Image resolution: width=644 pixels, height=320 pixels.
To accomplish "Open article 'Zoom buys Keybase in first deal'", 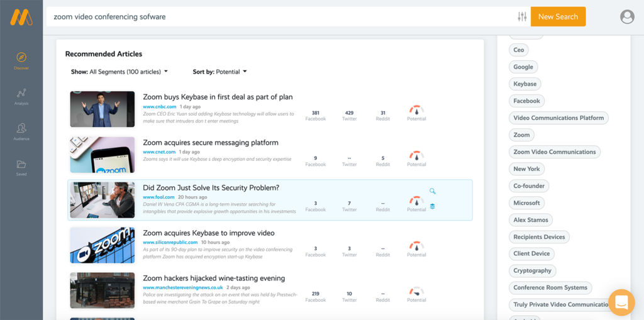I will coord(218,97).
